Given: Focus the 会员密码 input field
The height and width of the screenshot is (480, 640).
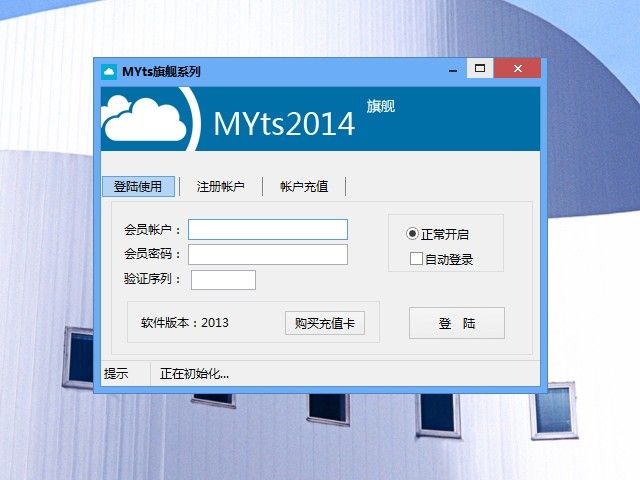Looking at the screenshot, I should pos(268,254).
